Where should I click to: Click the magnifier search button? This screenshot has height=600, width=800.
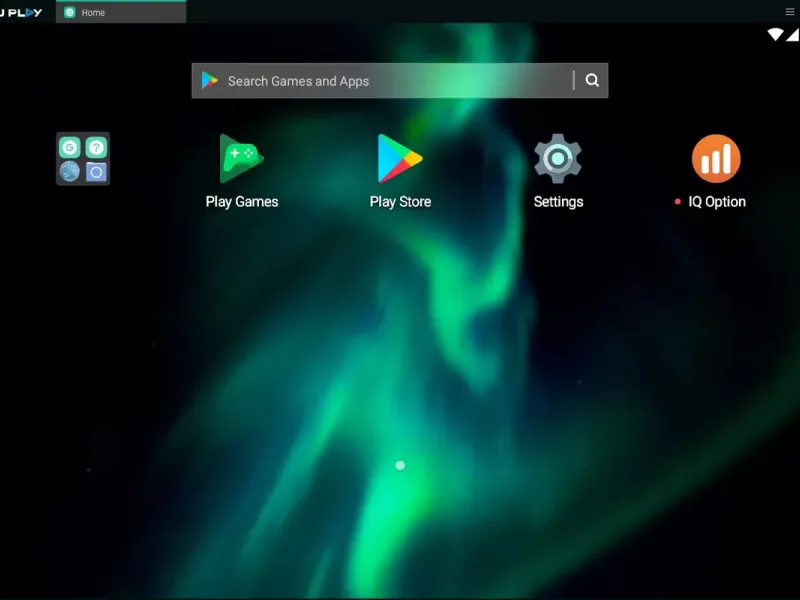[592, 80]
